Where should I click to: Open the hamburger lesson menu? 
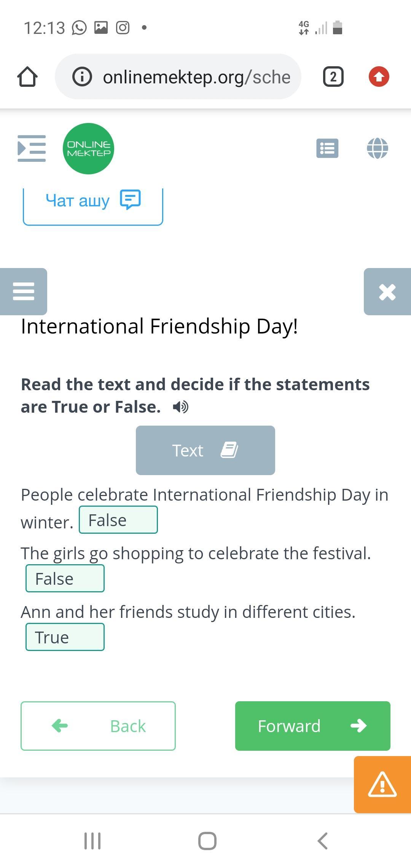pos(24,292)
